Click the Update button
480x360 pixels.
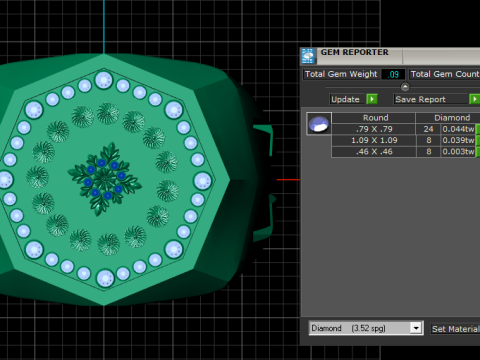click(x=347, y=99)
